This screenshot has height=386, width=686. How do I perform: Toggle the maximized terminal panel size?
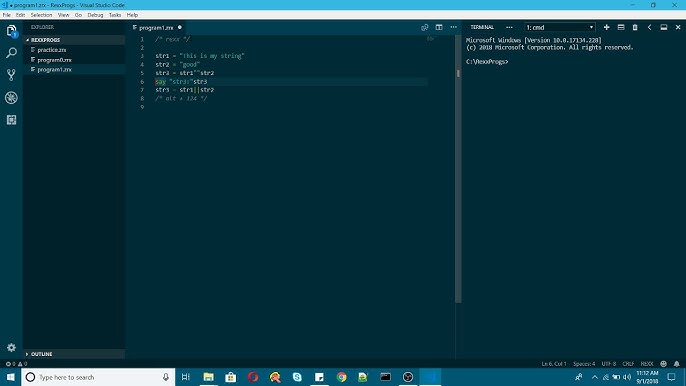pos(664,27)
